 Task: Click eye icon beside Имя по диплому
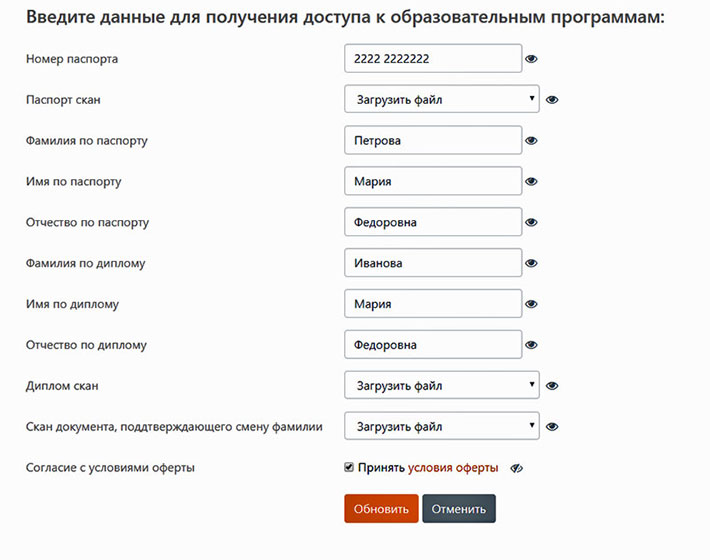tap(531, 304)
